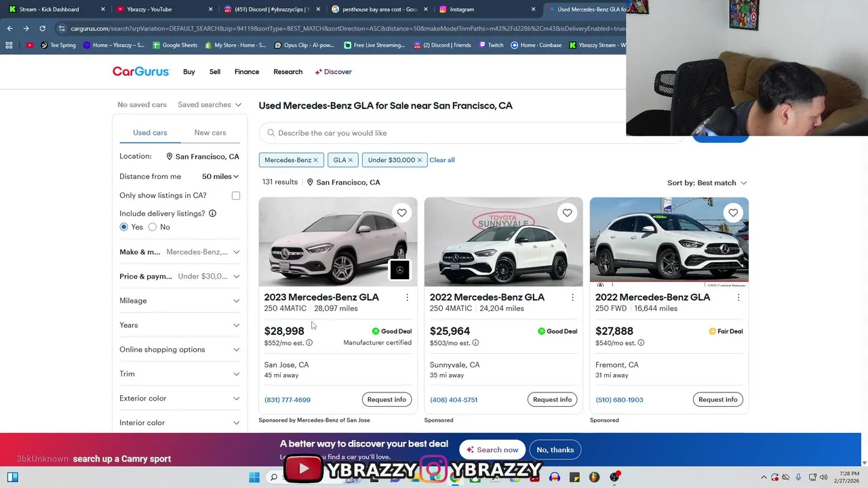Open the Saved searches dropdown
This screenshot has height=488, width=868.
[x=210, y=104]
